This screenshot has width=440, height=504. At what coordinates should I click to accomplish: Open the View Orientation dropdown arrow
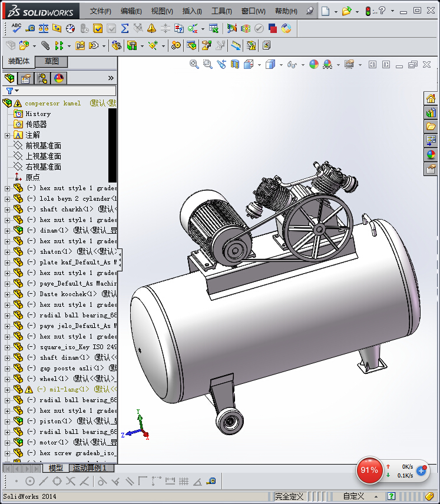point(259,65)
